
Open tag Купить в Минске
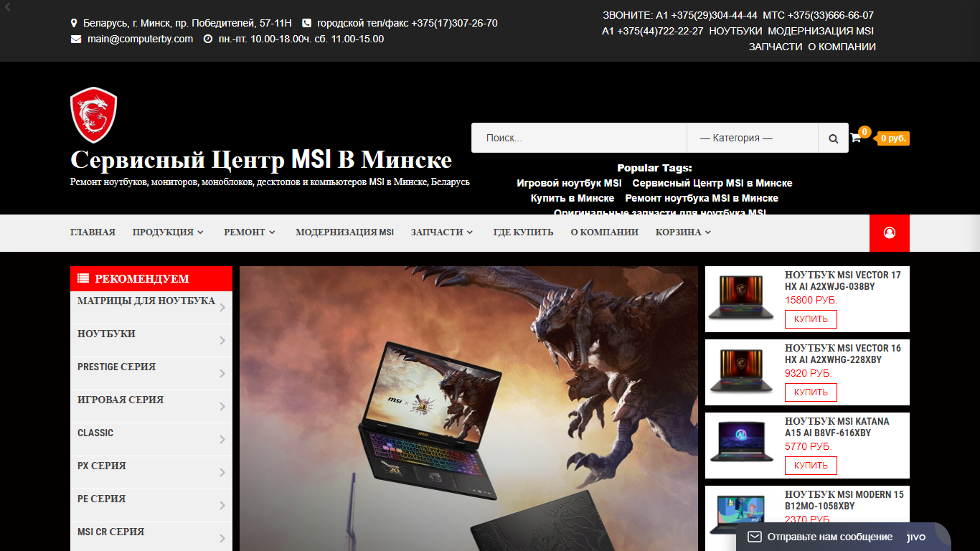[573, 198]
